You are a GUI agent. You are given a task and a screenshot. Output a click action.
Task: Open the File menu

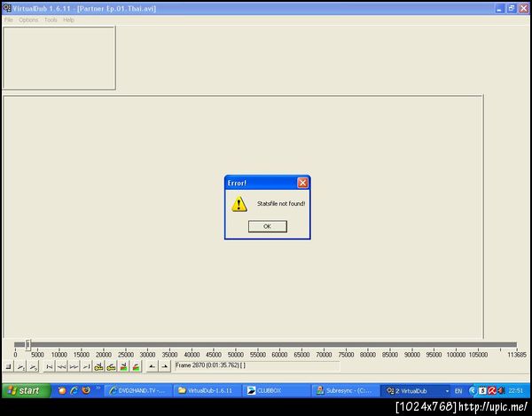coord(9,20)
